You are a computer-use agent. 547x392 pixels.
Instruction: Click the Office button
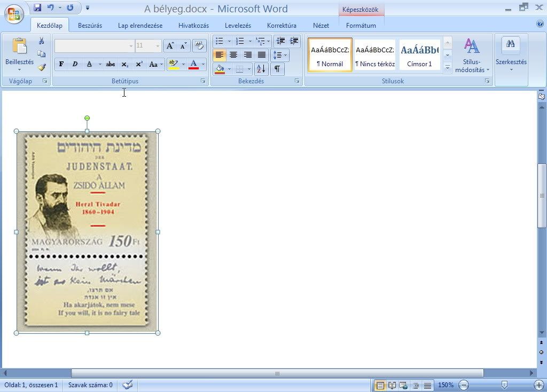[x=14, y=14]
